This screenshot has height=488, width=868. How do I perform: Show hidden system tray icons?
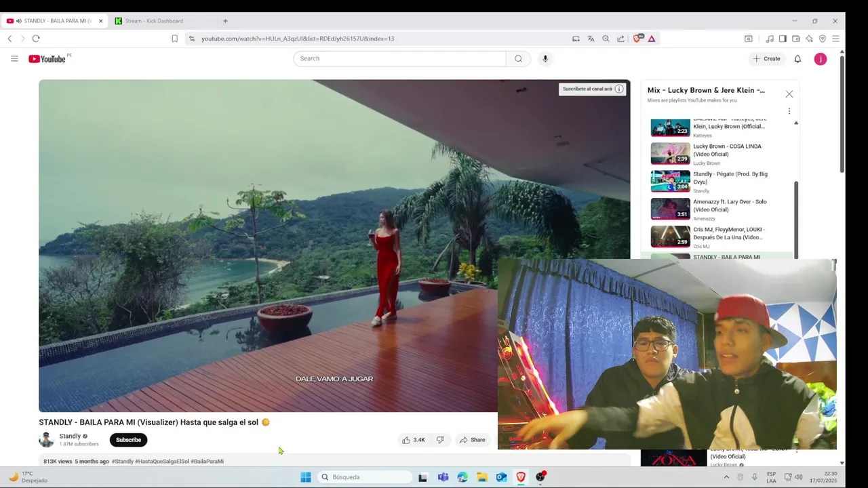(726, 477)
